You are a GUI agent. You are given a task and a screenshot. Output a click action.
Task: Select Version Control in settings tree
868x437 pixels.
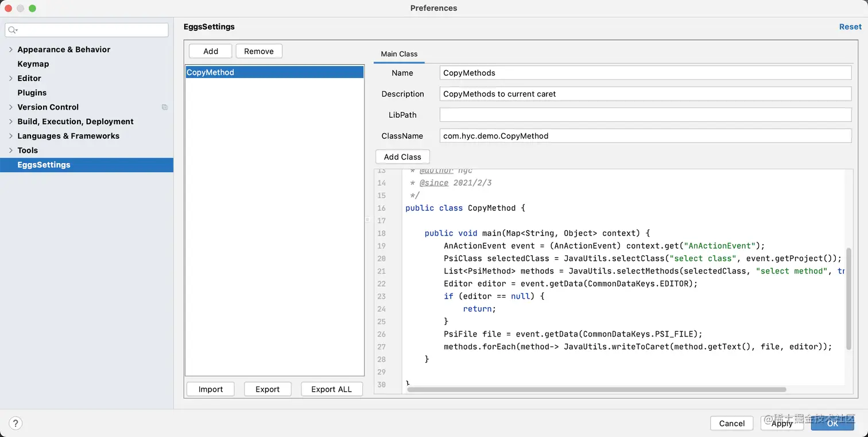[x=48, y=107]
